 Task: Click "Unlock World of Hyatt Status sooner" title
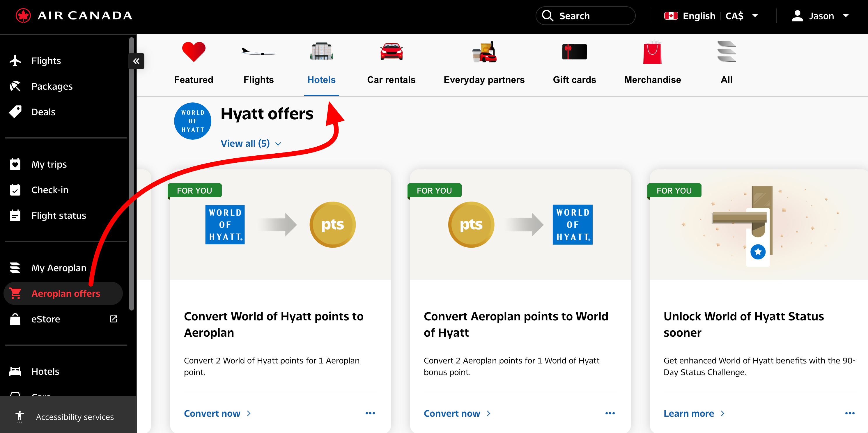pyautogui.click(x=744, y=324)
